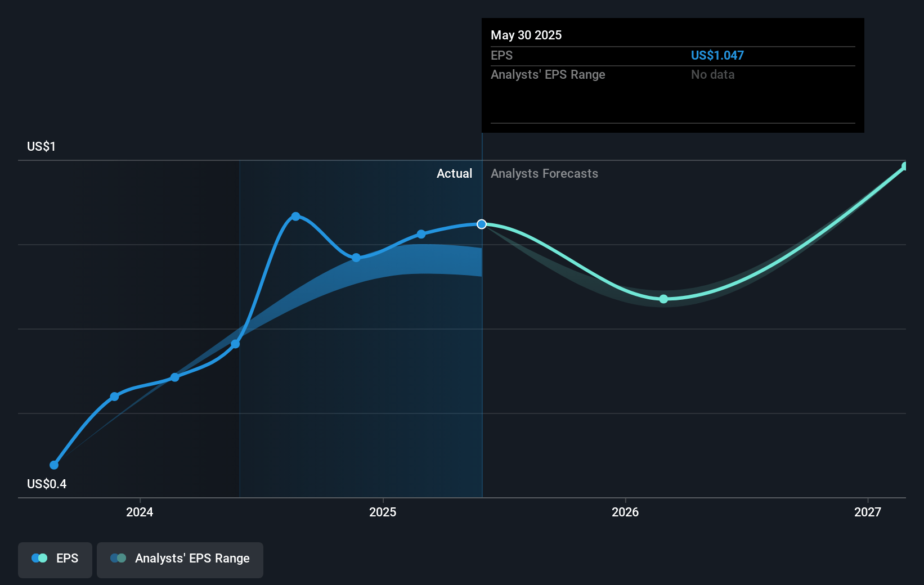
Task: Click the EPS data point in early 2025
Action: [421, 233]
